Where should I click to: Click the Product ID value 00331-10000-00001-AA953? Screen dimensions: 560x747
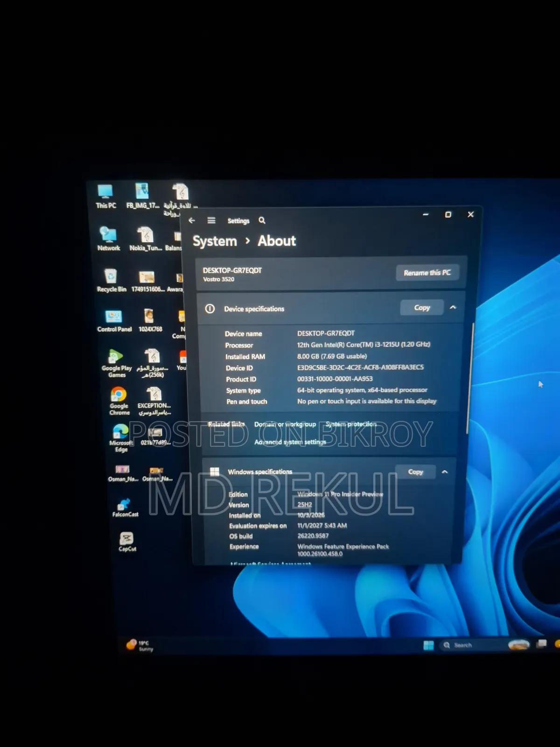335,379
